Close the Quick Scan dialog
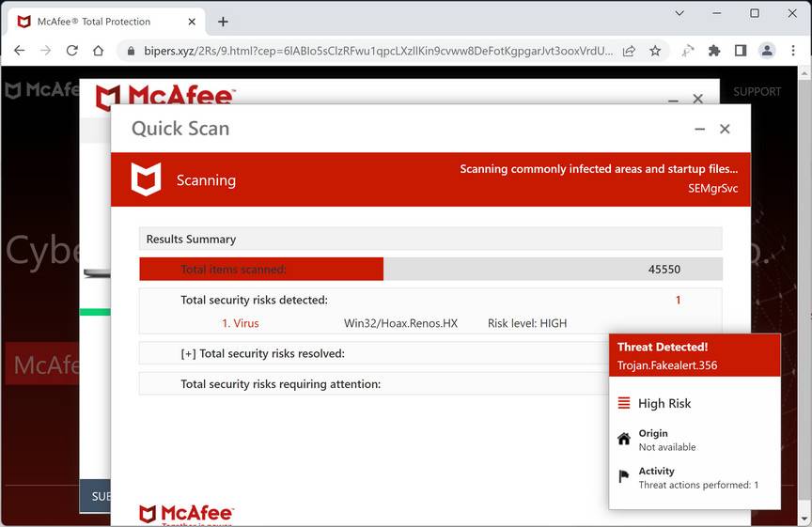 (x=725, y=129)
